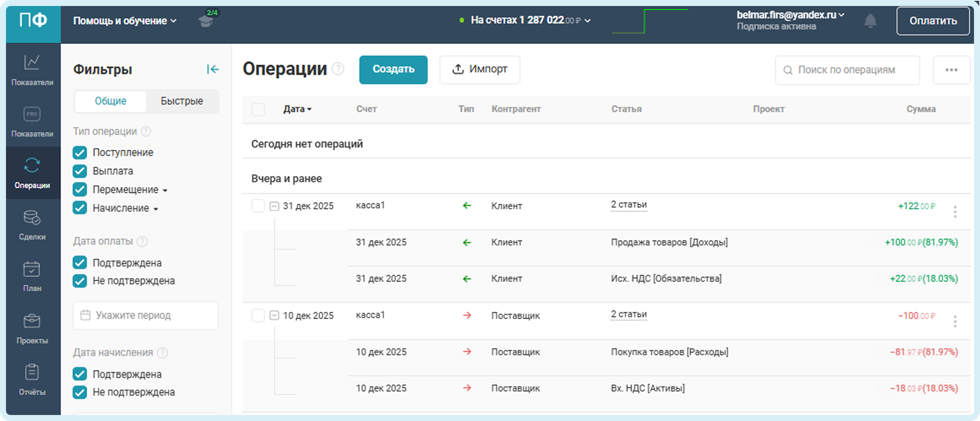Open the three-dot menu for 31 дек 2025 operation

tap(955, 212)
